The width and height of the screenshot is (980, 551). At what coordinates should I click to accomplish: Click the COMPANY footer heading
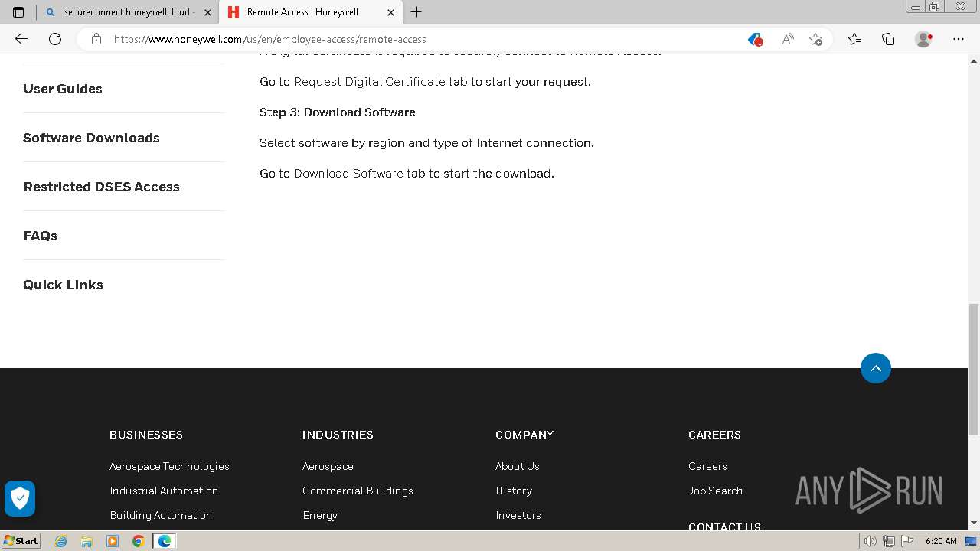point(524,435)
